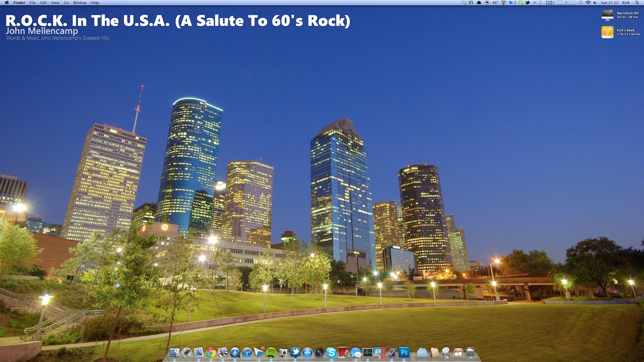Open Twitter app in the Dock
644x362 pixels.
[296, 353]
